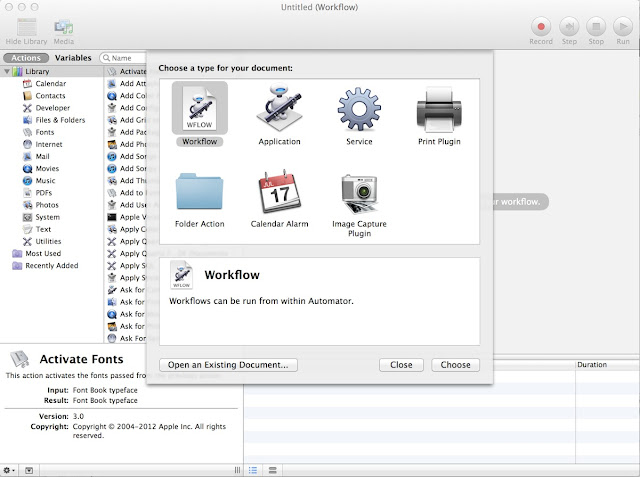Select the Apple Versioning action row

[126, 217]
